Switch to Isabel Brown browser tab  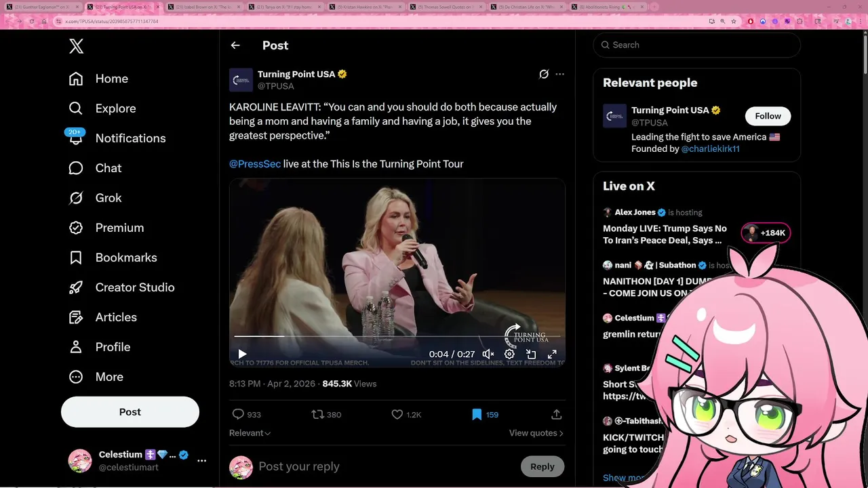click(x=204, y=7)
